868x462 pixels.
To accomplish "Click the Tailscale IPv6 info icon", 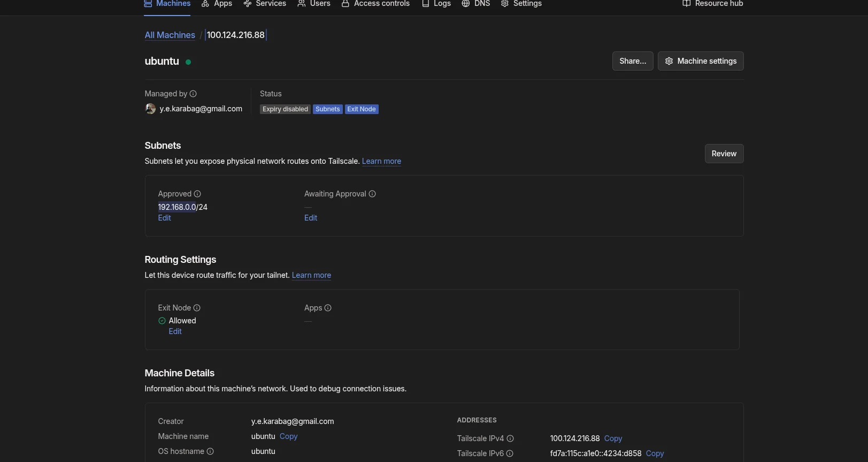I will click(510, 453).
